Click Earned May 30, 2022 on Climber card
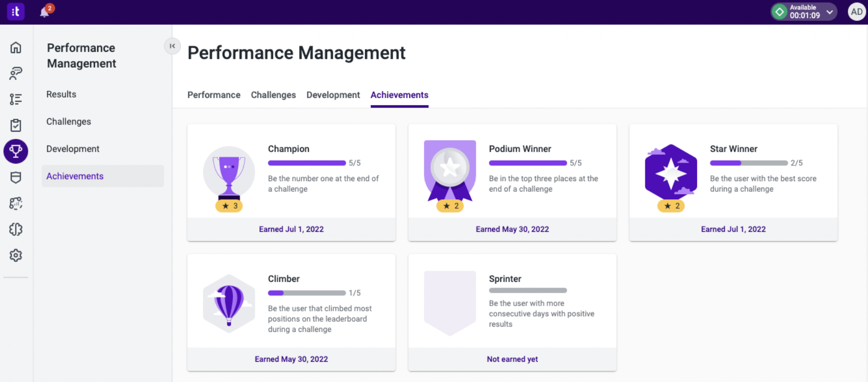Viewport: 868px width, 382px height. click(x=291, y=359)
